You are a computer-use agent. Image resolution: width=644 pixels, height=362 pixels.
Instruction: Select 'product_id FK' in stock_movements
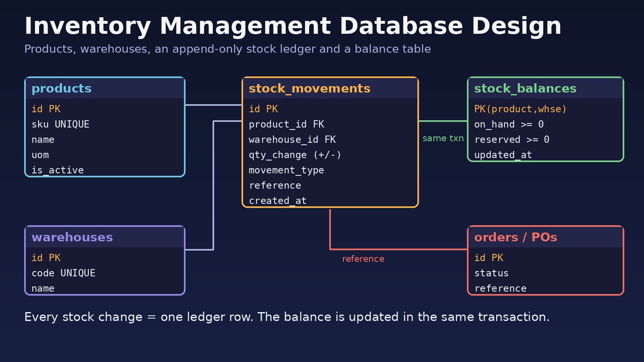(x=287, y=124)
